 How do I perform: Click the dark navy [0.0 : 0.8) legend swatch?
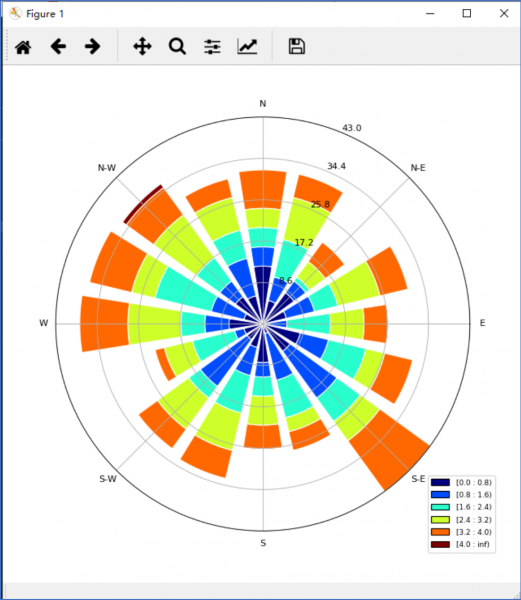click(440, 482)
